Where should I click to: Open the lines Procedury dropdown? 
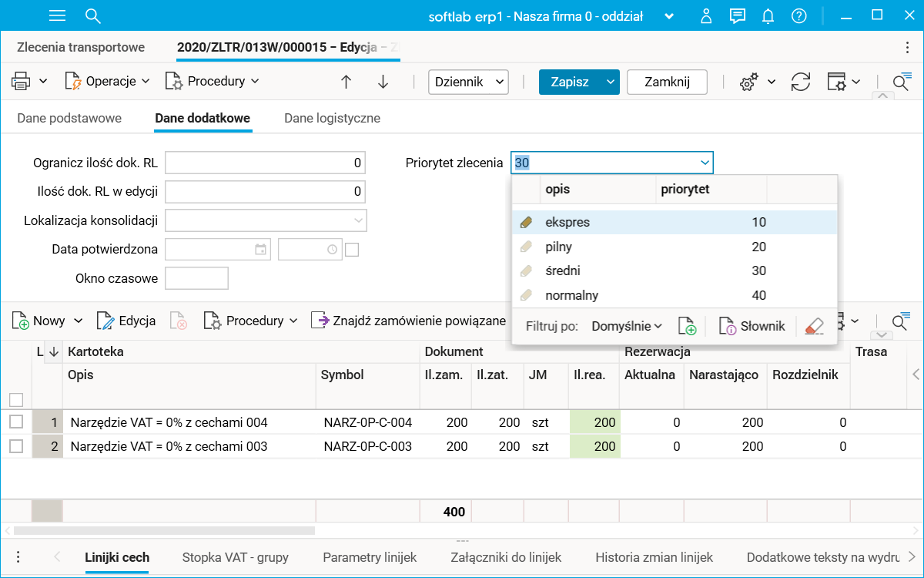[x=251, y=321]
